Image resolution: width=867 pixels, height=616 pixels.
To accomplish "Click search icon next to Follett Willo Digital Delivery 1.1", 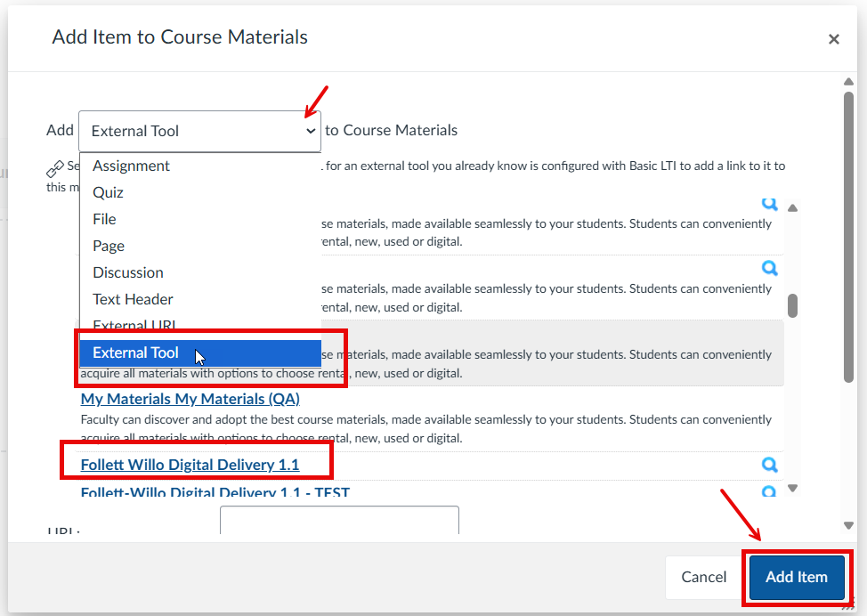I will tap(769, 465).
